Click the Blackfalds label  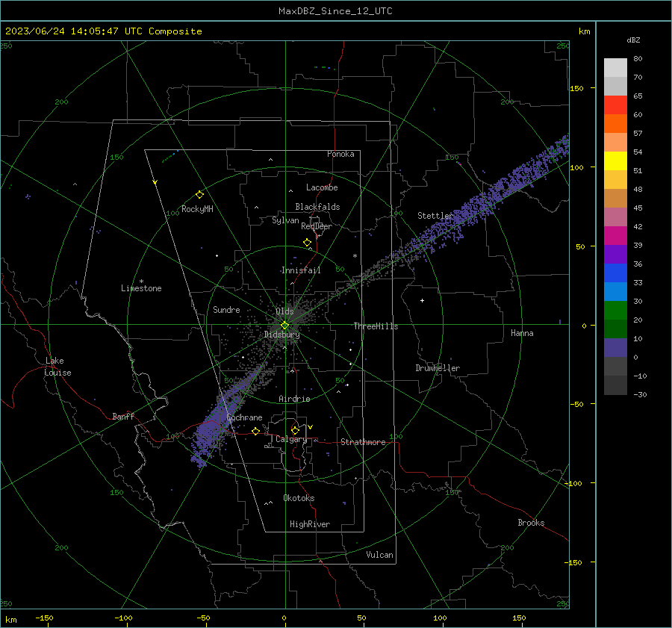point(317,207)
